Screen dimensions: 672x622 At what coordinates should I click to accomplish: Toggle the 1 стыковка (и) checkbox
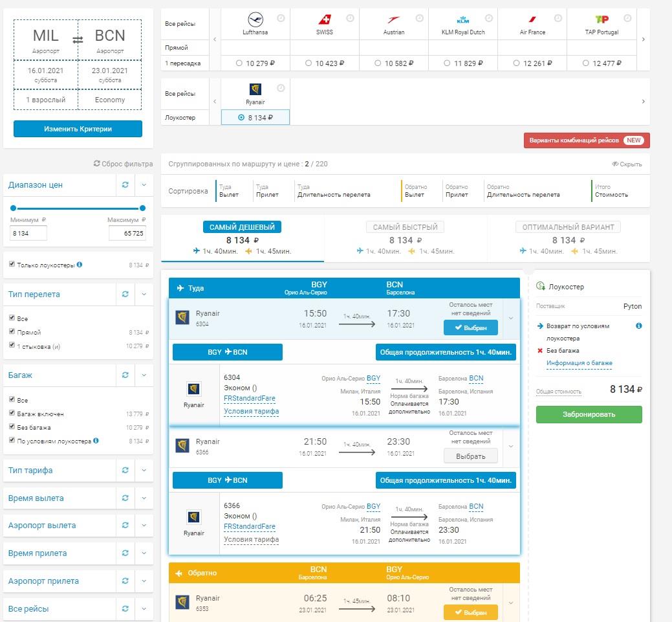click(x=12, y=346)
